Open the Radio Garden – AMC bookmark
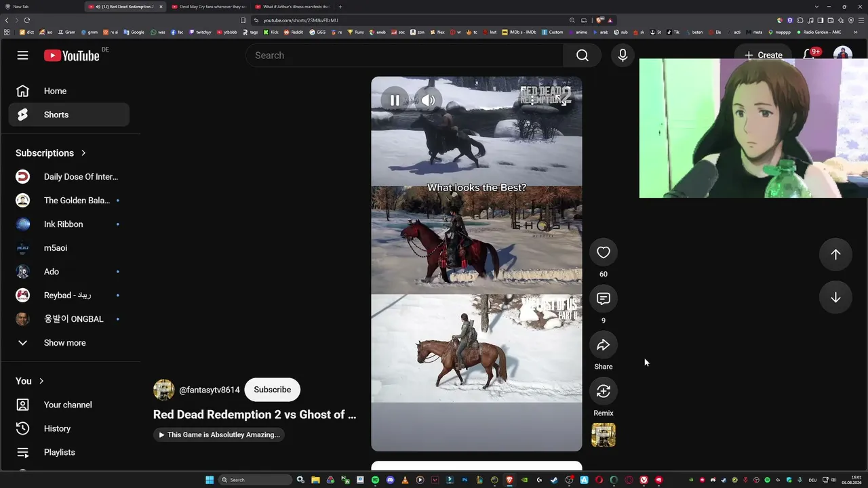This screenshot has height=488, width=868. (x=819, y=32)
